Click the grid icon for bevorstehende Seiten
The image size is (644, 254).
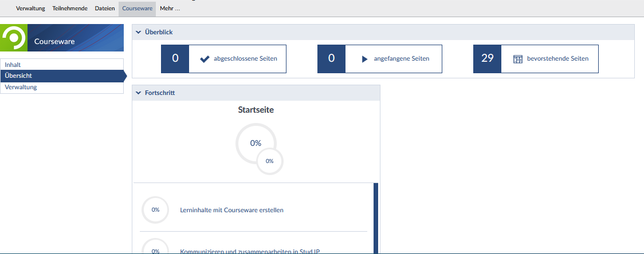coord(518,59)
